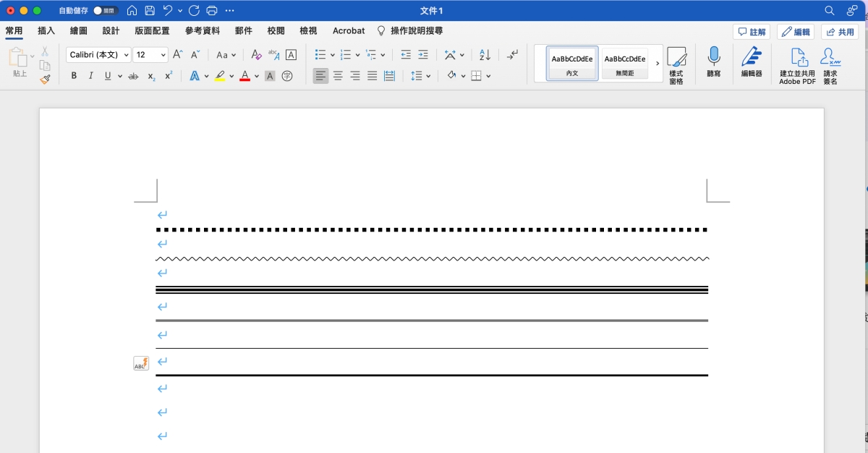The width and height of the screenshot is (868, 453).
Task: Open the 版面配置 layout tab
Action: [x=152, y=31]
